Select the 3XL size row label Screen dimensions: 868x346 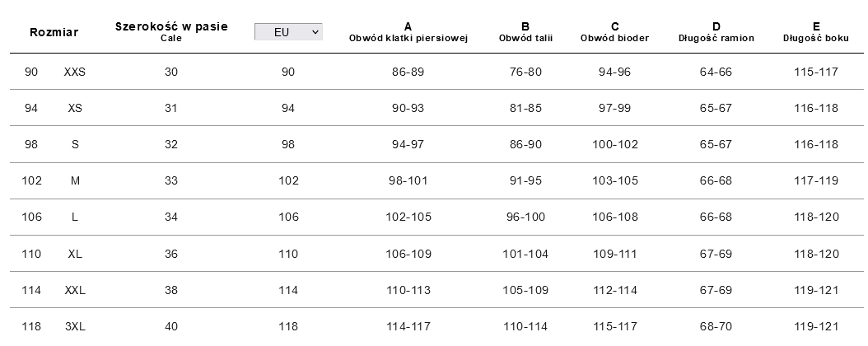click(x=75, y=326)
